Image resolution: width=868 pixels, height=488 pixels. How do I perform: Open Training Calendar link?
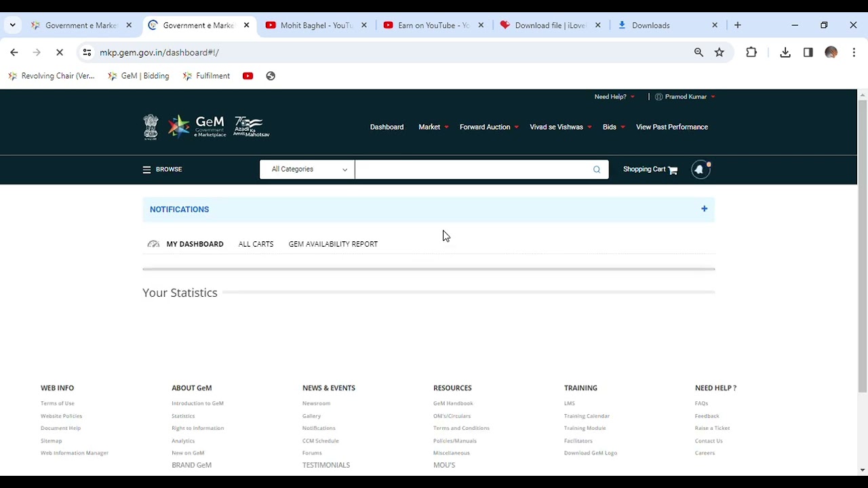(587, 416)
